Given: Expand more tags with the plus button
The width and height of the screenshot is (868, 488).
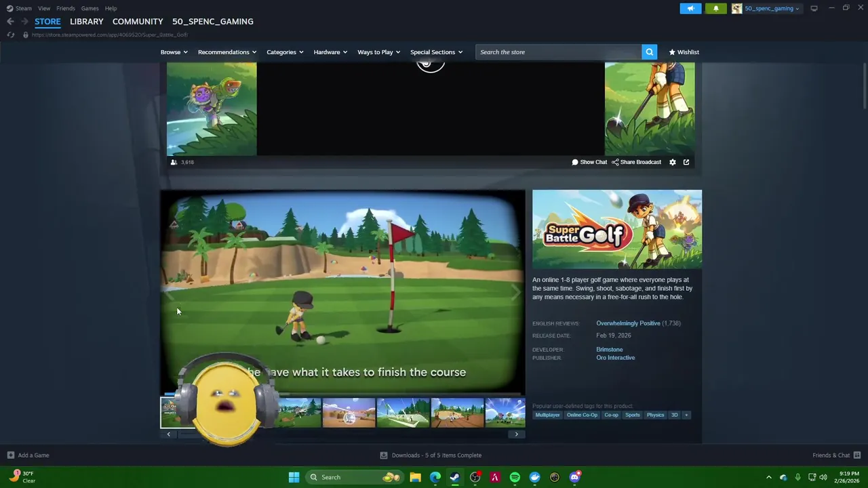Looking at the screenshot, I should 686,415.
